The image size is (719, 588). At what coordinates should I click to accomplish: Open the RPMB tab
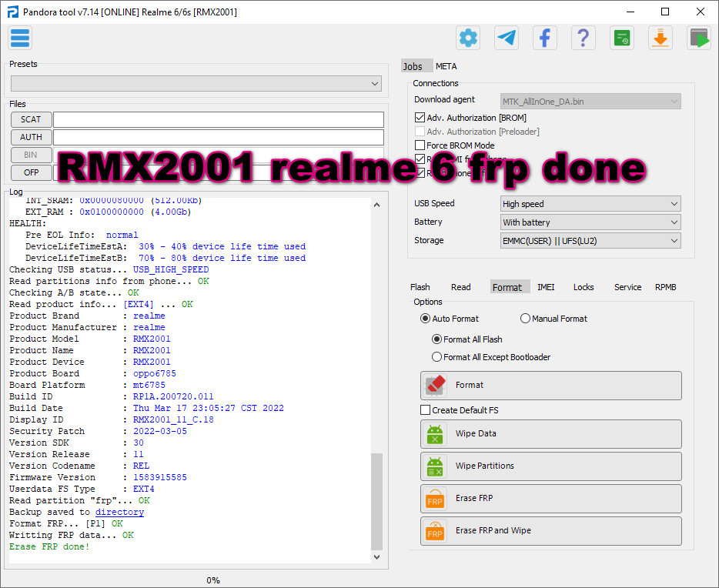pos(666,287)
